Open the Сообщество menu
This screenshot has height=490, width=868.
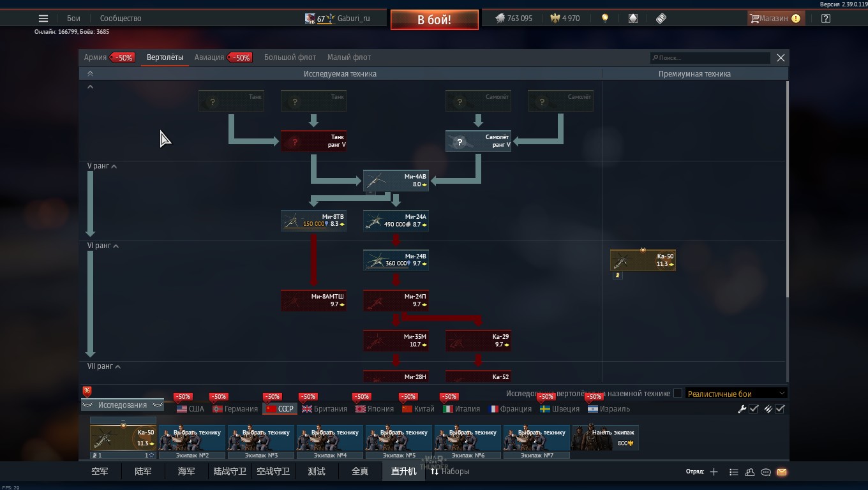click(x=121, y=19)
